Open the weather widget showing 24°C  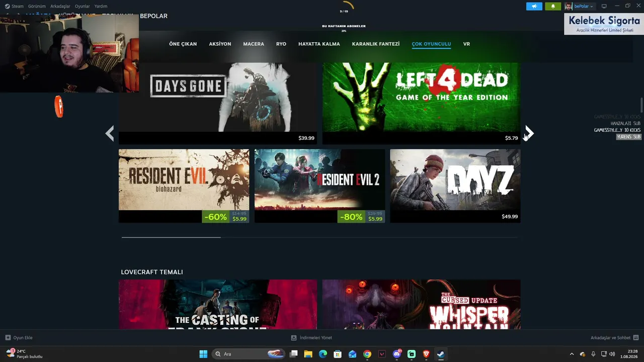pos(24,354)
